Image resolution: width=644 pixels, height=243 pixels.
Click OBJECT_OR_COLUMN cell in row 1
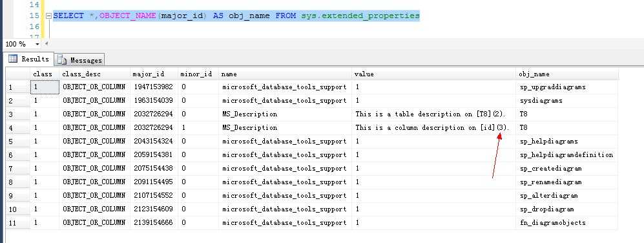(94, 87)
